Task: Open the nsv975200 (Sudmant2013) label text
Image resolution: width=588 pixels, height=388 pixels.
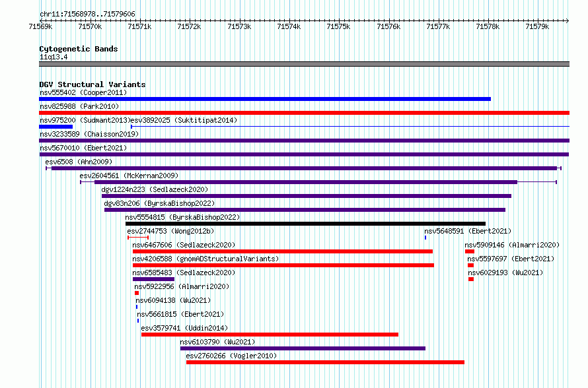Action: click(85, 120)
